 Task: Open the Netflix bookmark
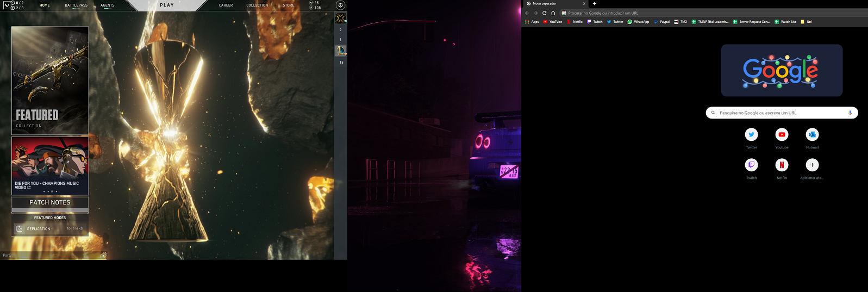pos(574,22)
